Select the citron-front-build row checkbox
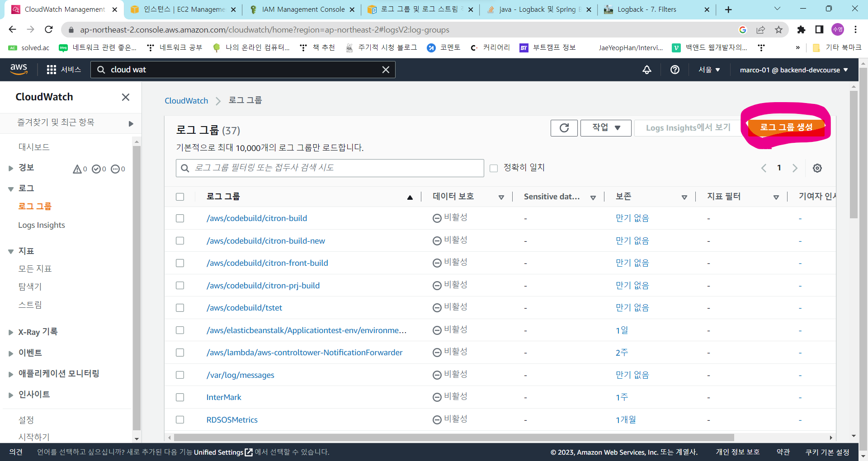The image size is (868, 461). pyautogui.click(x=180, y=263)
